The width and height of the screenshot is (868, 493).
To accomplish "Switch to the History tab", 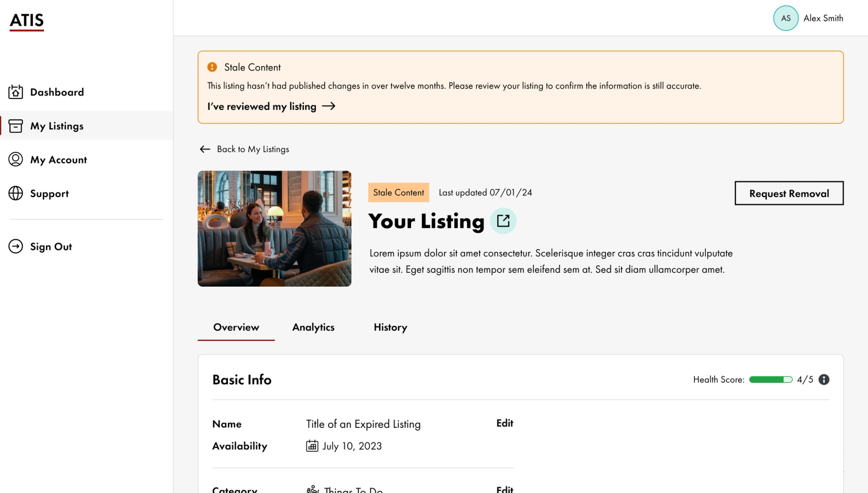I will coord(390,327).
